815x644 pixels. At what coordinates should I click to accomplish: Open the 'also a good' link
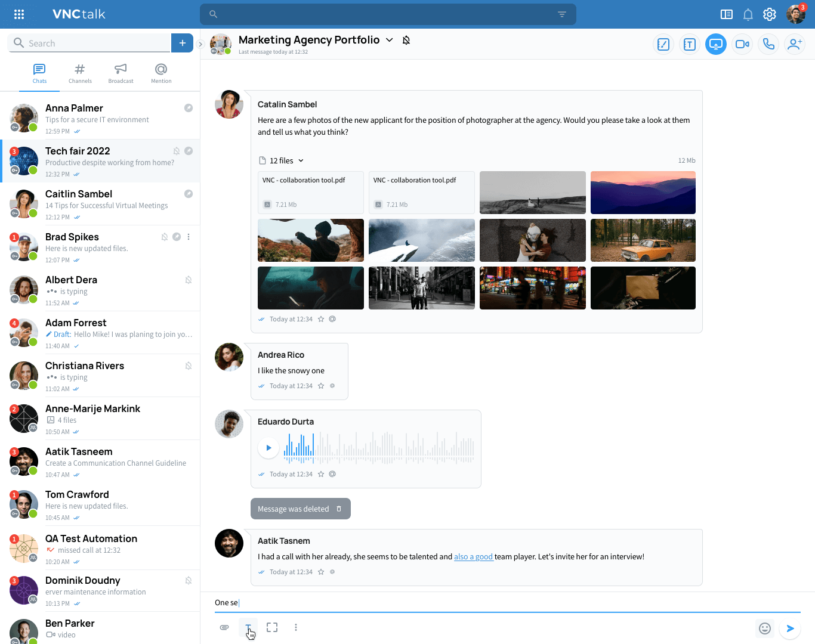click(474, 556)
